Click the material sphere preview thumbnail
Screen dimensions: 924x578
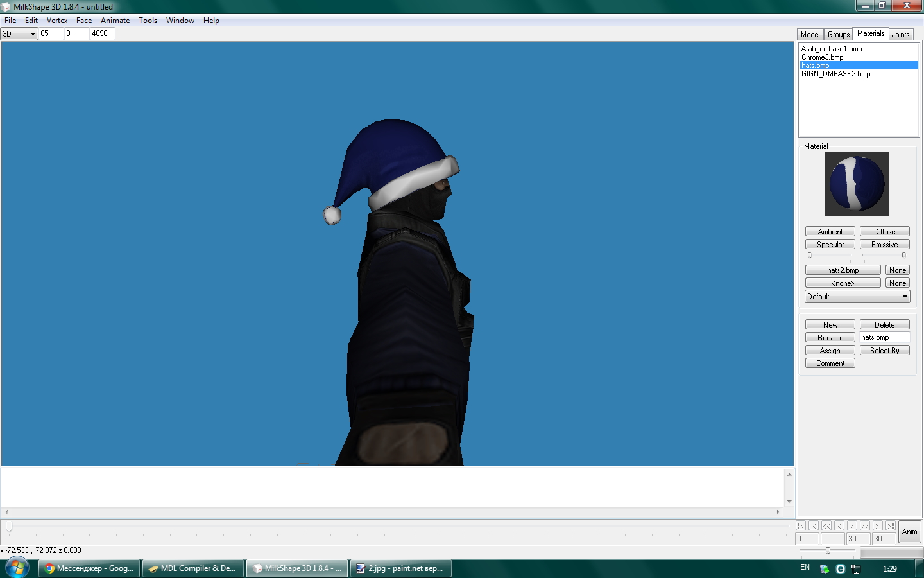pos(857,184)
